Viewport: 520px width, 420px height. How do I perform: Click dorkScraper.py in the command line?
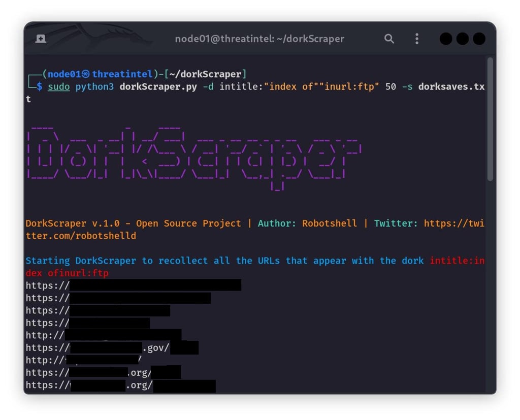(158, 86)
